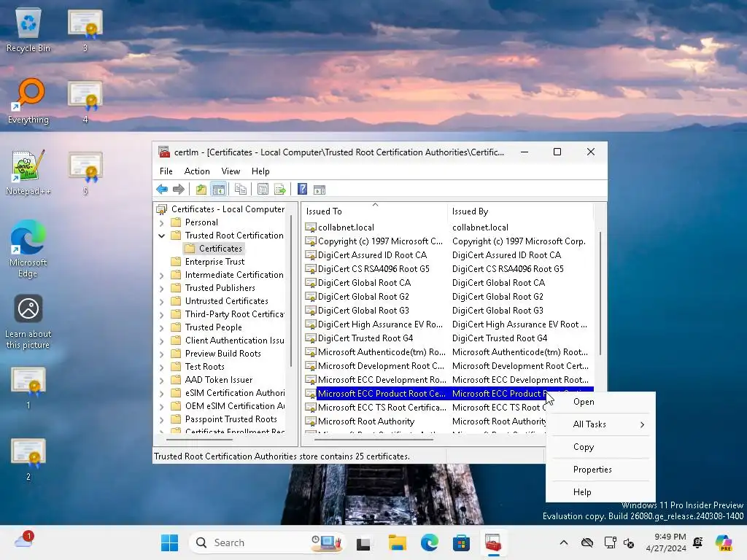This screenshot has width=747, height=560.
Task: Select the Microsoft Edge desktop shortcut
Action: coord(28,249)
